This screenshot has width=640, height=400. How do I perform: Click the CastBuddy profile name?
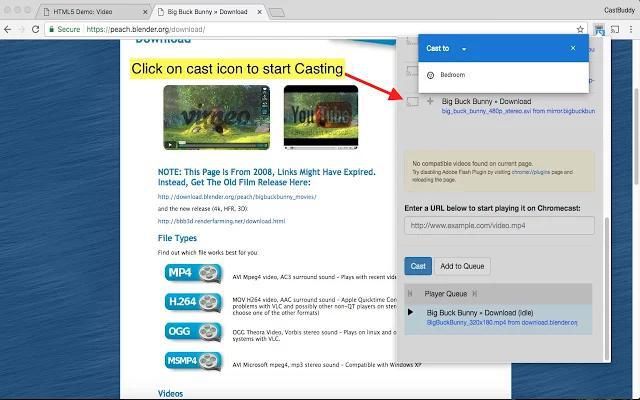620,10
